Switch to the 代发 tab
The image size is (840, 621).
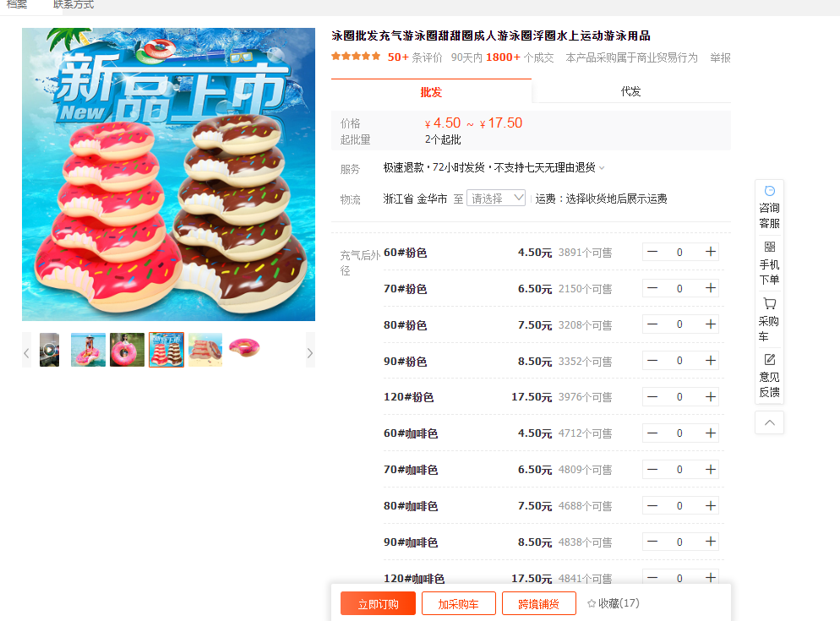pos(631,91)
